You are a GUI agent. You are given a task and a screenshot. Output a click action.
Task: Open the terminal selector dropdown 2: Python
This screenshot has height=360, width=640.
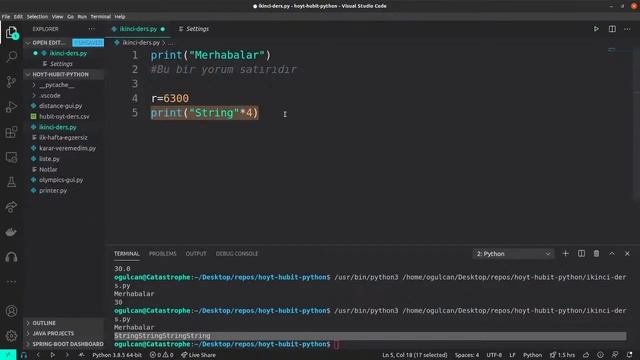coord(513,254)
